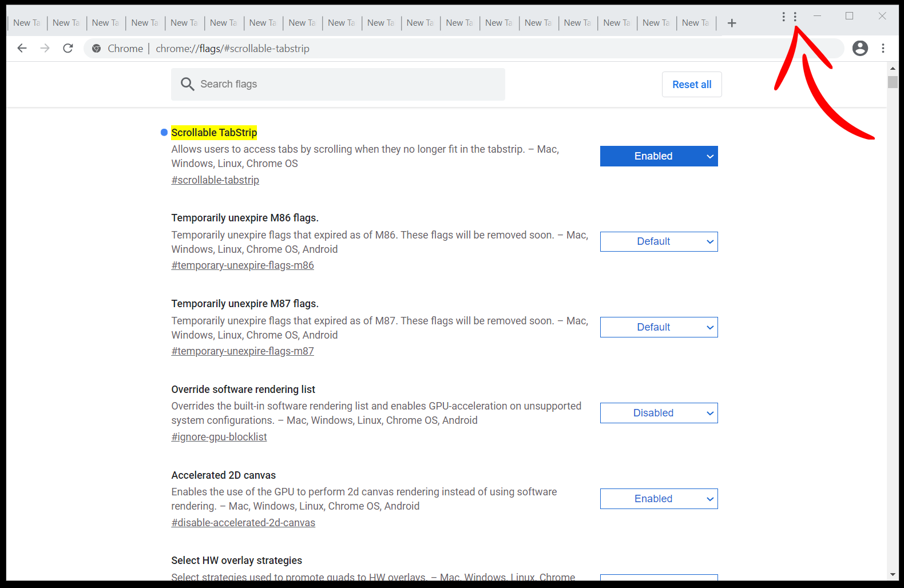The height and width of the screenshot is (588, 904).
Task: Maximize the Chrome window
Action: (x=849, y=16)
